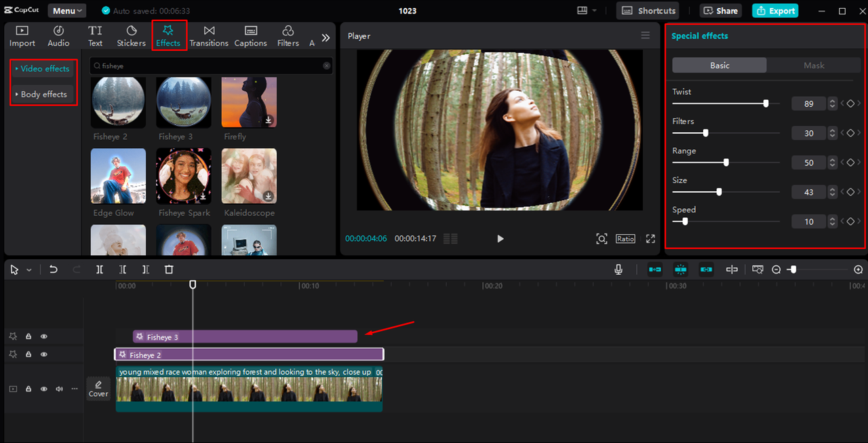
Task: Open the Audio panel
Action: pos(58,36)
